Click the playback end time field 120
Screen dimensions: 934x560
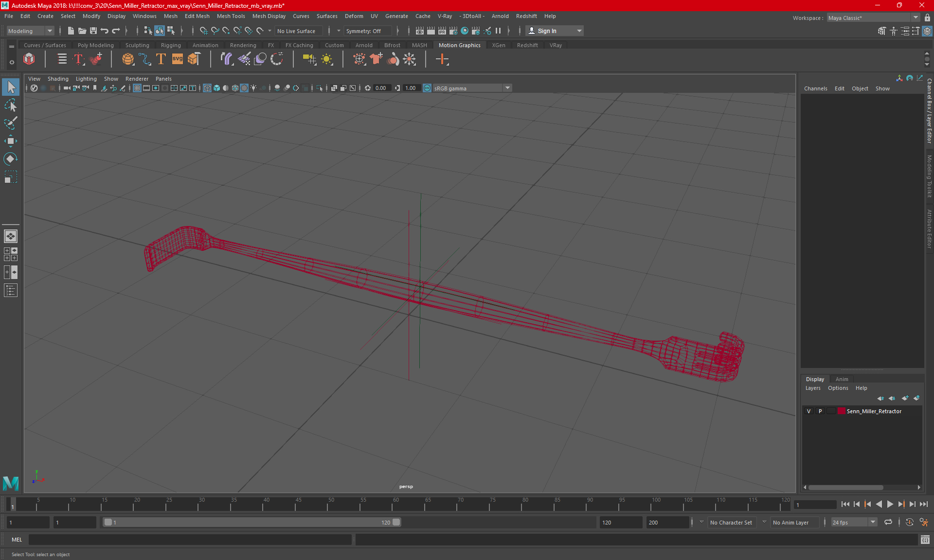[x=620, y=523]
